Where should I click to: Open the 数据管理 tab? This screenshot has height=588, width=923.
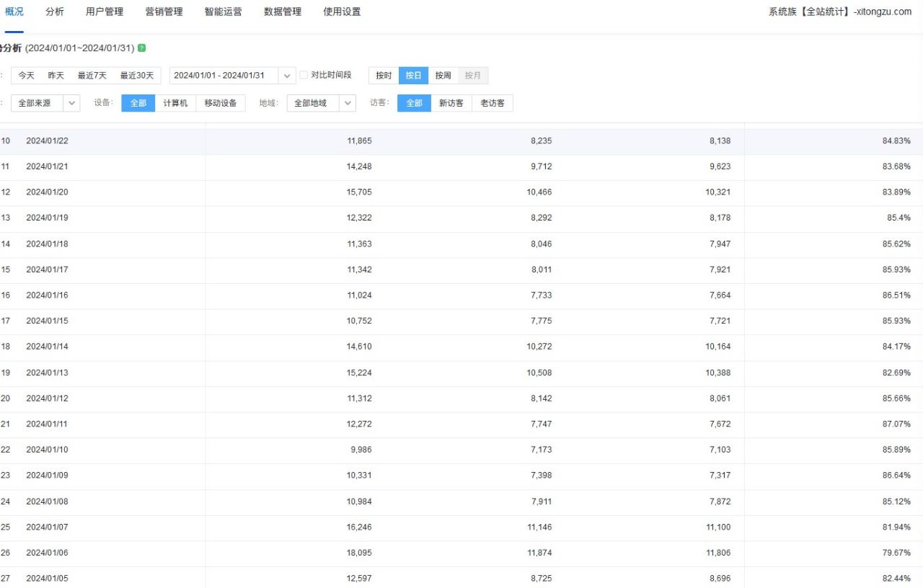283,12
